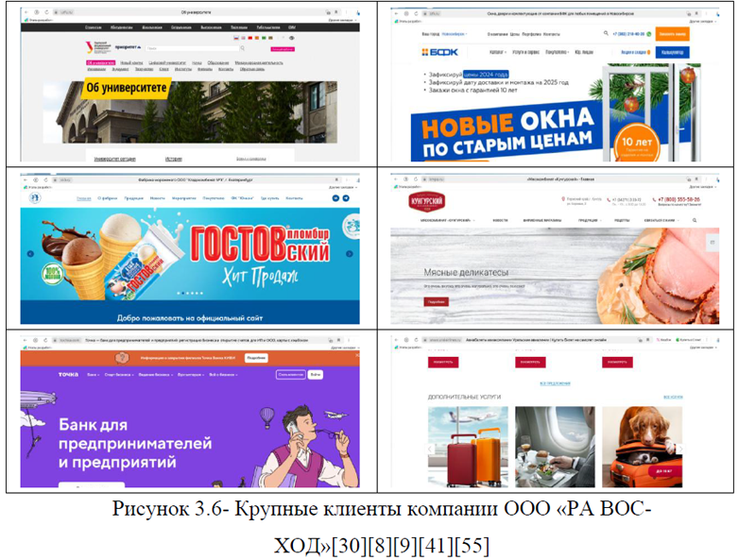Click the ice cream factory round logo

(x=35, y=197)
